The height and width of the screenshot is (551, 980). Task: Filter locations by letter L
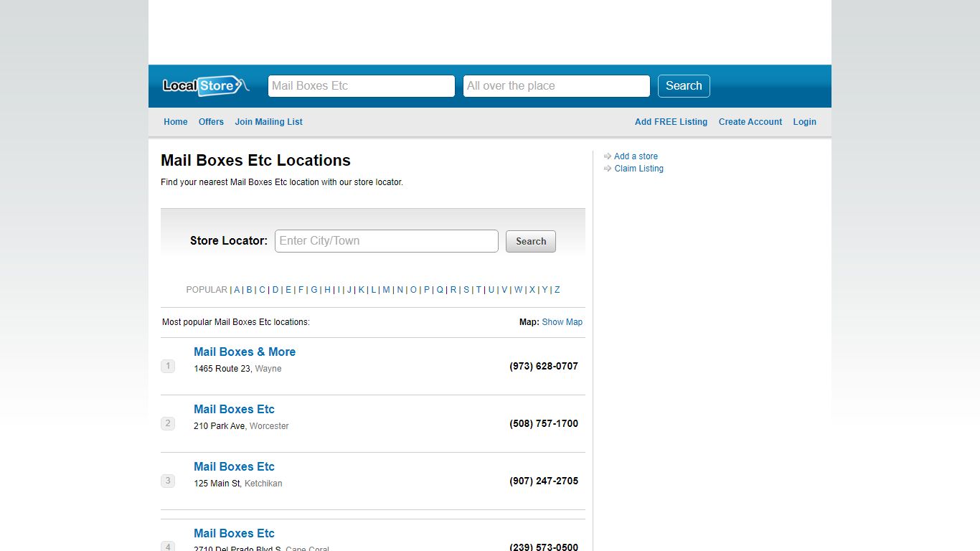[373, 290]
